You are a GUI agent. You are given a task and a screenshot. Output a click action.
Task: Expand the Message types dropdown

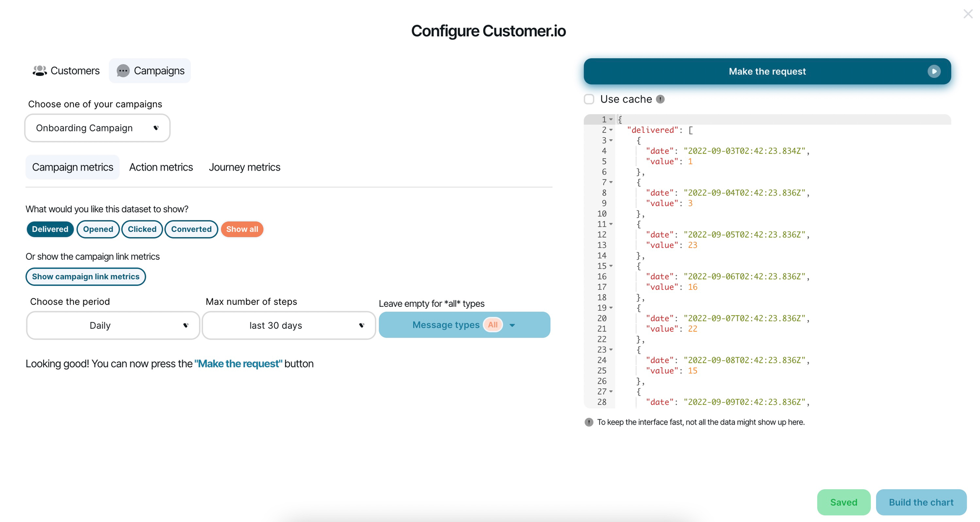coord(513,324)
